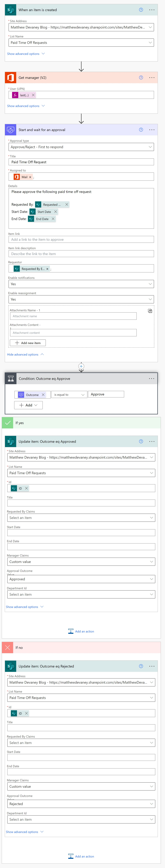Open help for Start and wait for approval
This screenshot has height=868, width=165.
pyautogui.click(x=141, y=130)
